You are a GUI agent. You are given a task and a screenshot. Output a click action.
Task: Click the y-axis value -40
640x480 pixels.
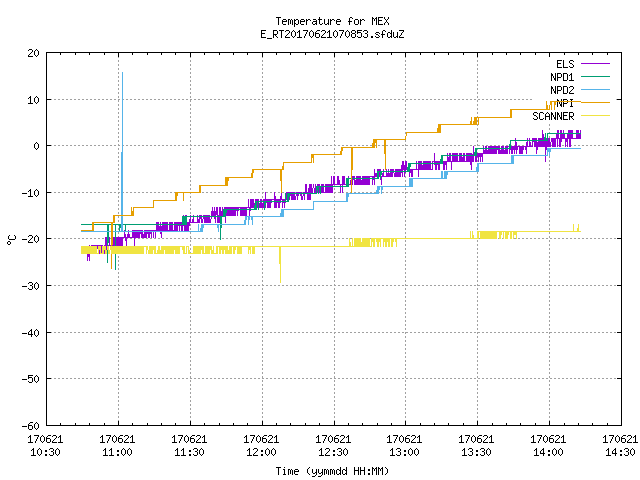(31, 333)
